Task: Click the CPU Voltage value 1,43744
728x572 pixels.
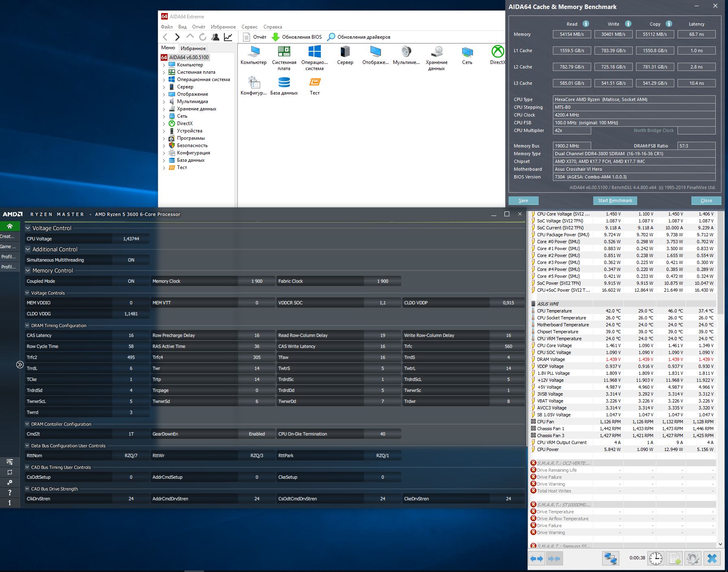Action: coord(131,239)
